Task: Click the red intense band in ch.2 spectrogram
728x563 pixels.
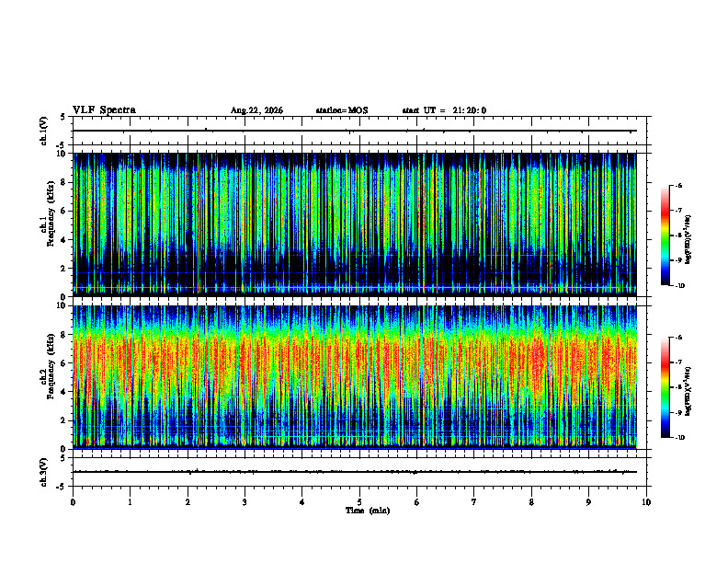Action: (355, 360)
